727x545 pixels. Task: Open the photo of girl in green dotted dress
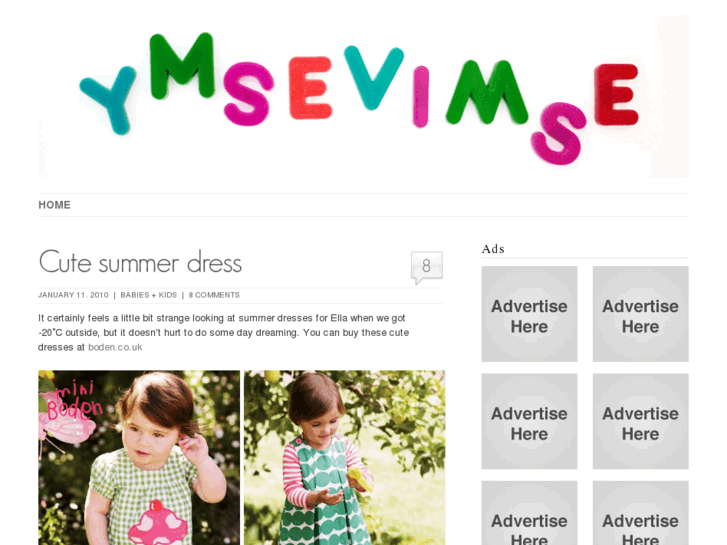click(344, 458)
